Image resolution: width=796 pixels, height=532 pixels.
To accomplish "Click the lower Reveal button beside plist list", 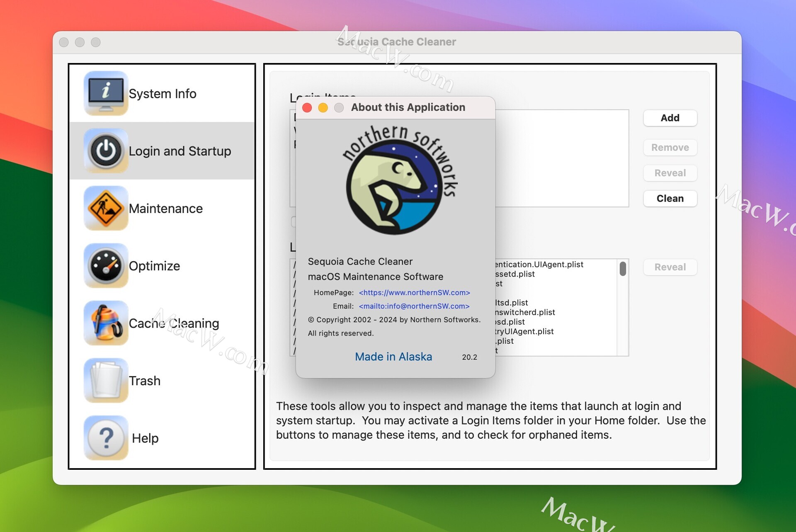I will (670, 267).
